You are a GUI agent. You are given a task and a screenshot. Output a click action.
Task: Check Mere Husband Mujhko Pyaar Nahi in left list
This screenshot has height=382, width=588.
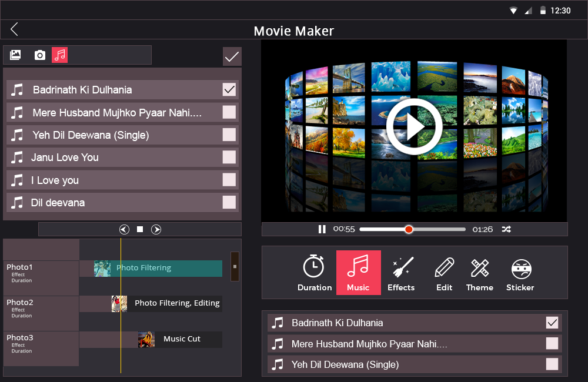click(x=229, y=112)
